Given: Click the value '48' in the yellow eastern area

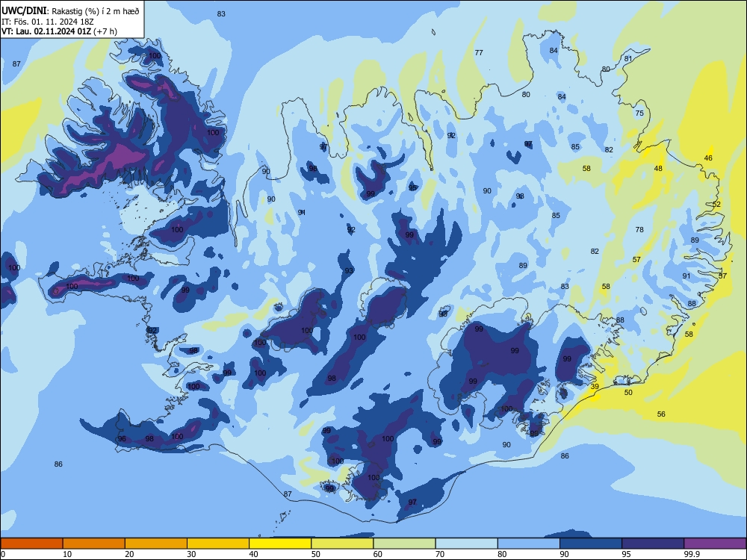Looking at the screenshot, I should (x=658, y=169).
